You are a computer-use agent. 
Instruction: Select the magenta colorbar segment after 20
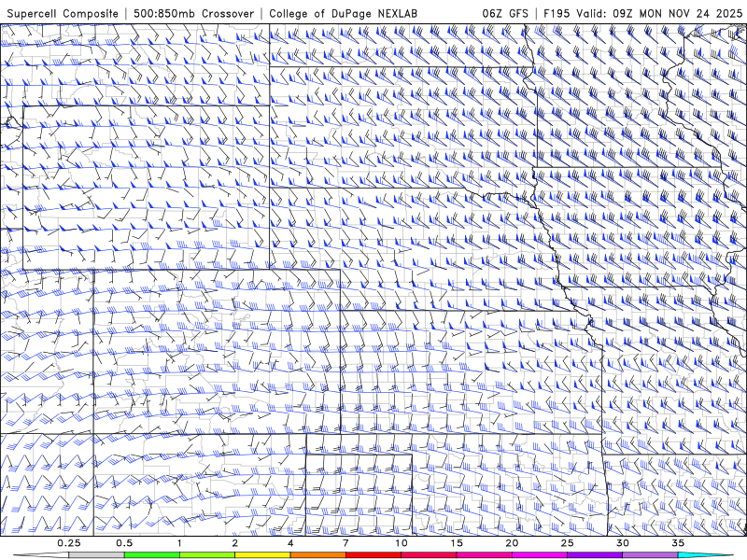point(540,555)
